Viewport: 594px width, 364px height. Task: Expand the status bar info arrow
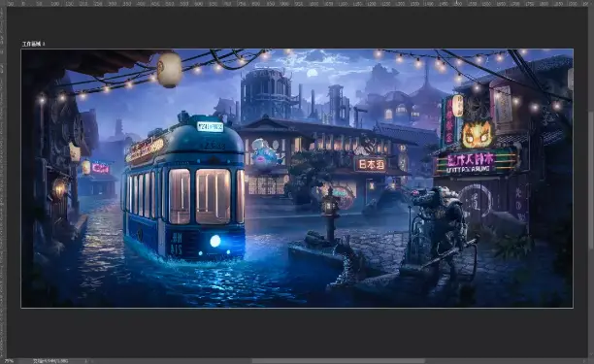tap(86, 361)
